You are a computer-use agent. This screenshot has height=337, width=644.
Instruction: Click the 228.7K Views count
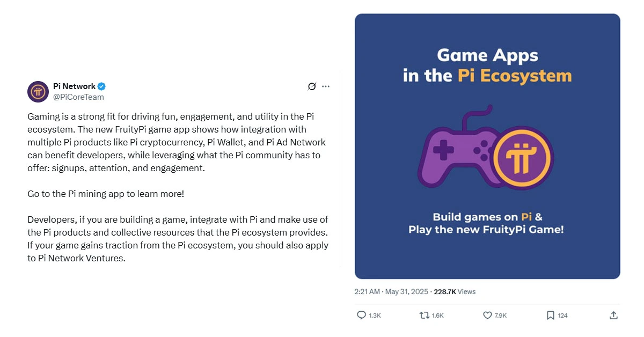point(455,292)
